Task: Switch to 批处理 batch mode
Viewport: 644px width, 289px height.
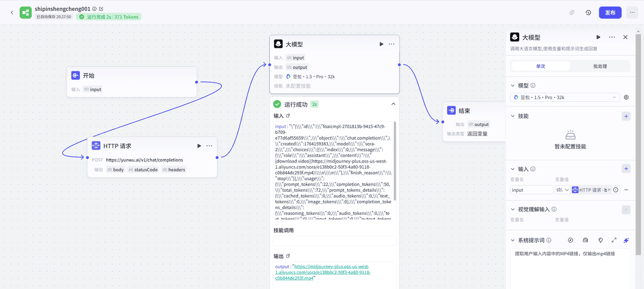Action: 600,66
